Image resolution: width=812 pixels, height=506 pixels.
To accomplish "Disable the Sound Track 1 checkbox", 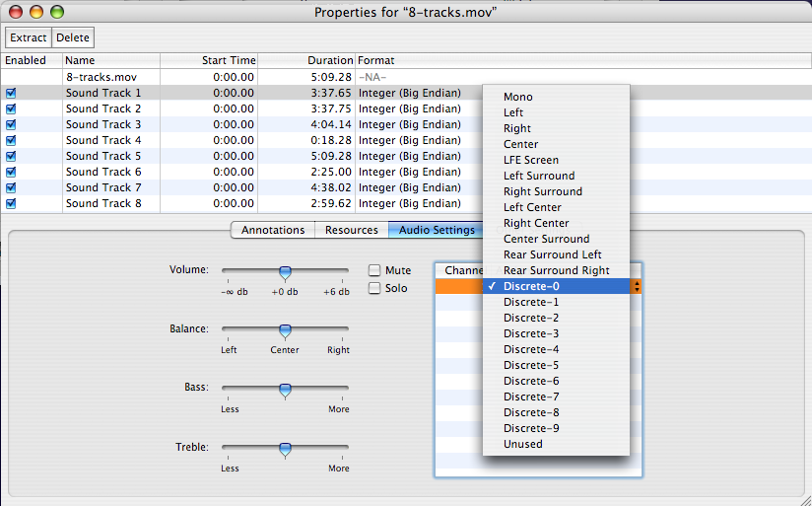I will 11,93.
